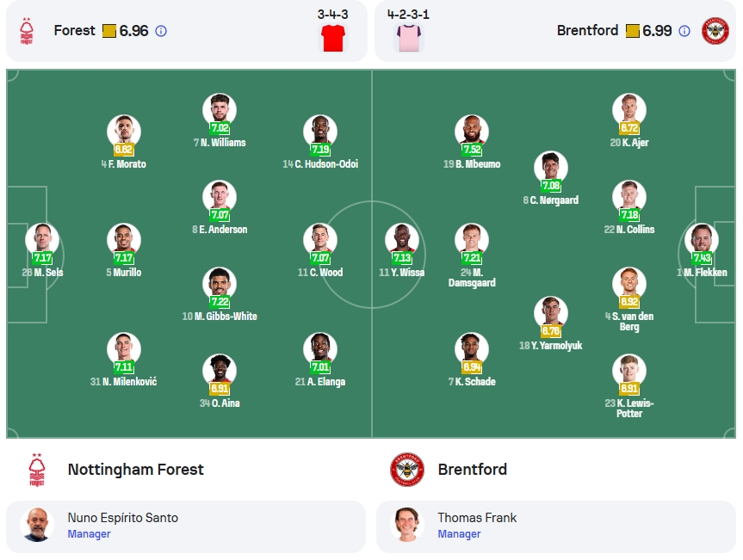Click the yellow Forest average rating swatch
The height and width of the screenshot is (560, 743).
point(109,31)
